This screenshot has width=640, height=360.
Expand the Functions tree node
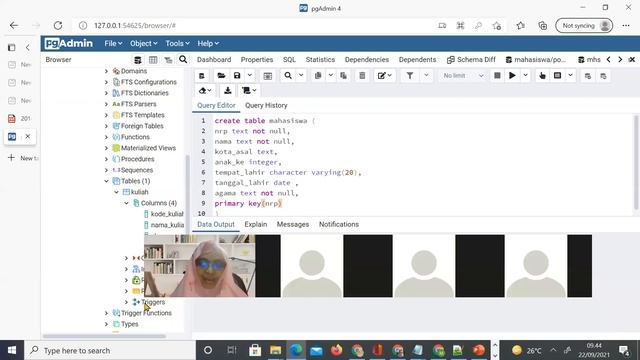[106, 137]
